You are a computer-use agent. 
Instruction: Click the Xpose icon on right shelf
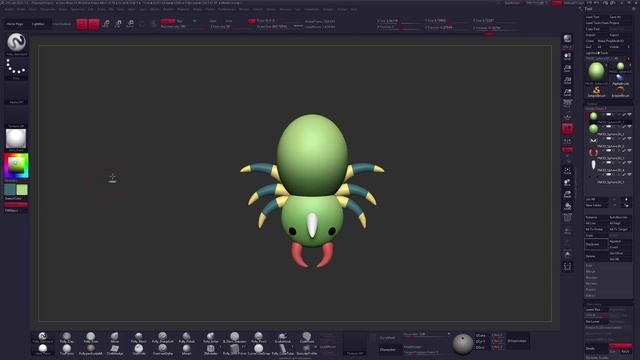click(567, 267)
